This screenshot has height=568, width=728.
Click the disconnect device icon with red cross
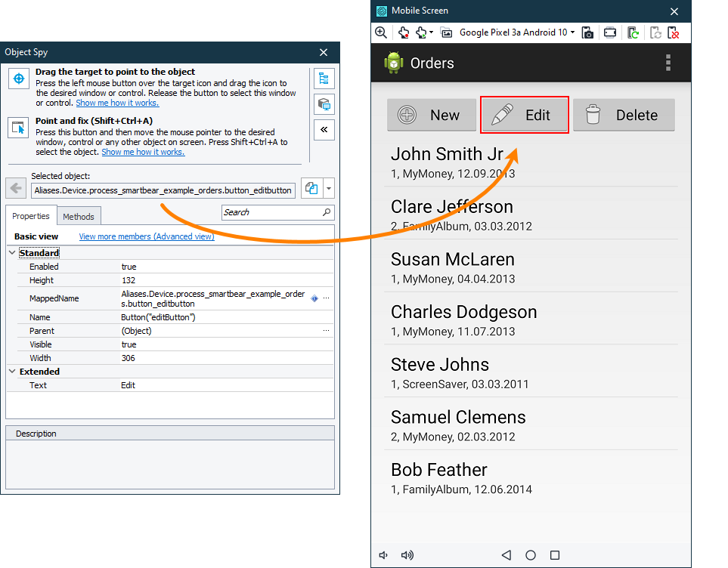pos(673,32)
